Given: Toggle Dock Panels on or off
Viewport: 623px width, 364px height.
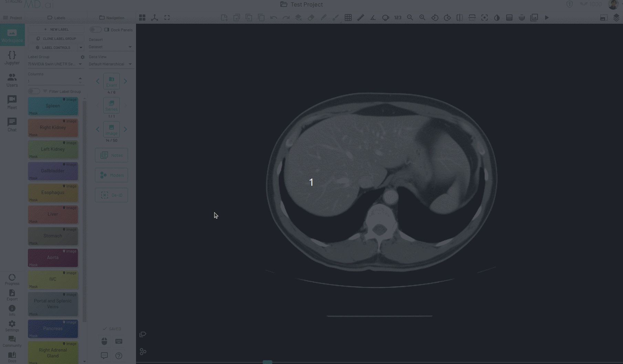Looking at the screenshot, I should [x=95, y=29].
